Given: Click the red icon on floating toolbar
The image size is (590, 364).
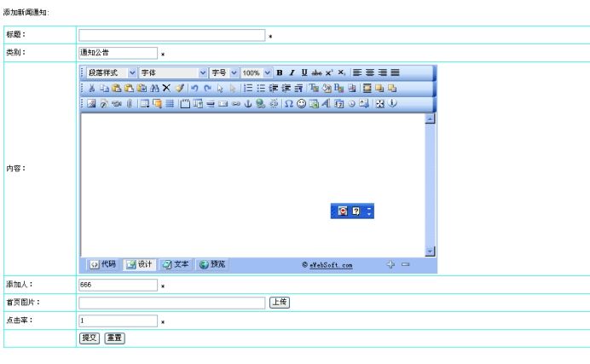Looking at the screenshot, I should click(x=343, y=211).
